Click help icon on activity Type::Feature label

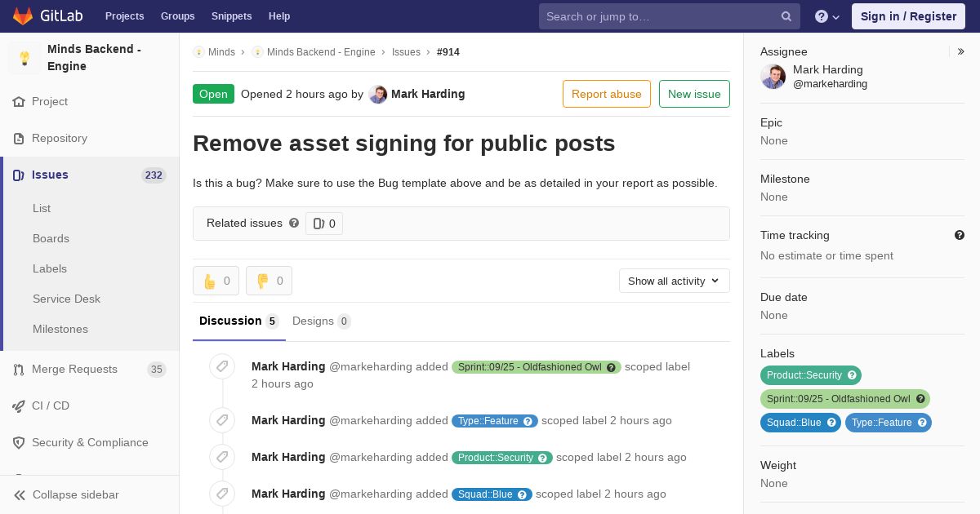pyautogui.click(x=528, y=421)
